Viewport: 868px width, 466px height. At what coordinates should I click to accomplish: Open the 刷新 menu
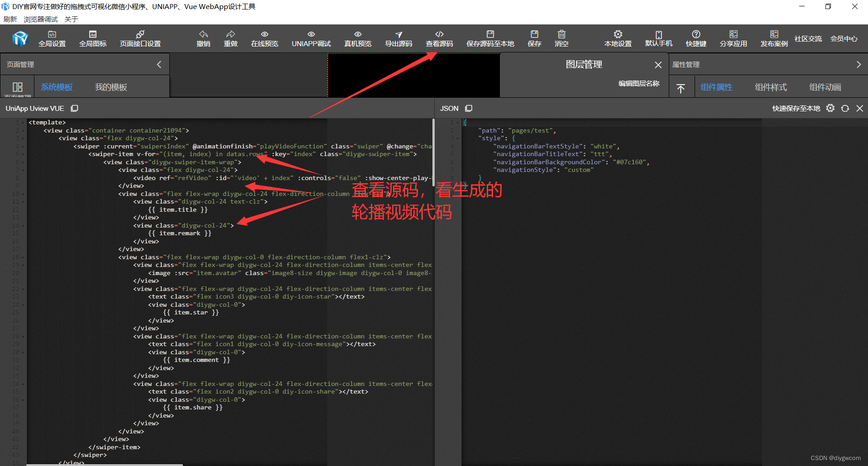tap(10, 19)
